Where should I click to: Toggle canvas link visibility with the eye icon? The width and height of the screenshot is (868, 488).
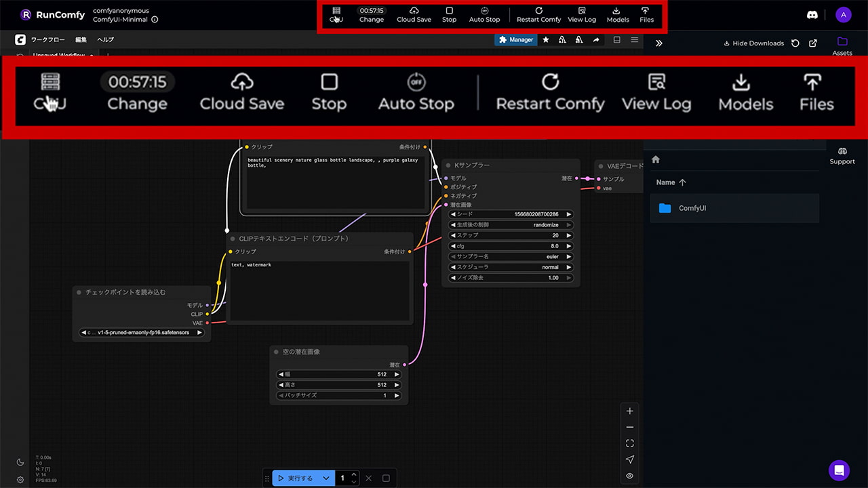pos(630,476)
